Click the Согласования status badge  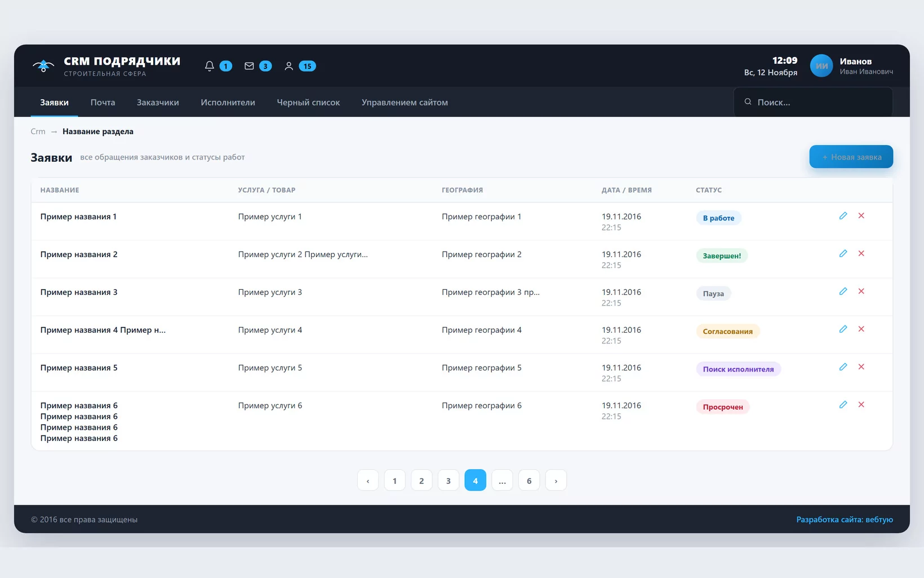pyautogui.click(x=727, y=331)
